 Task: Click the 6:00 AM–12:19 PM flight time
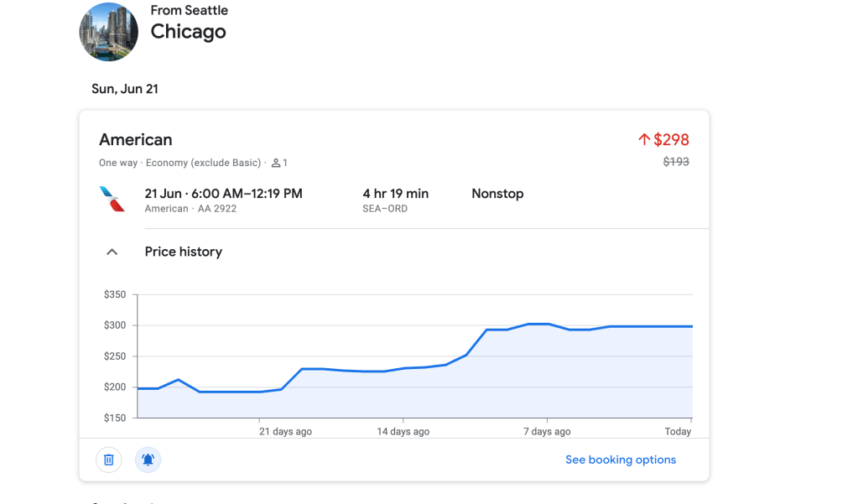click(x=223, y=194)
